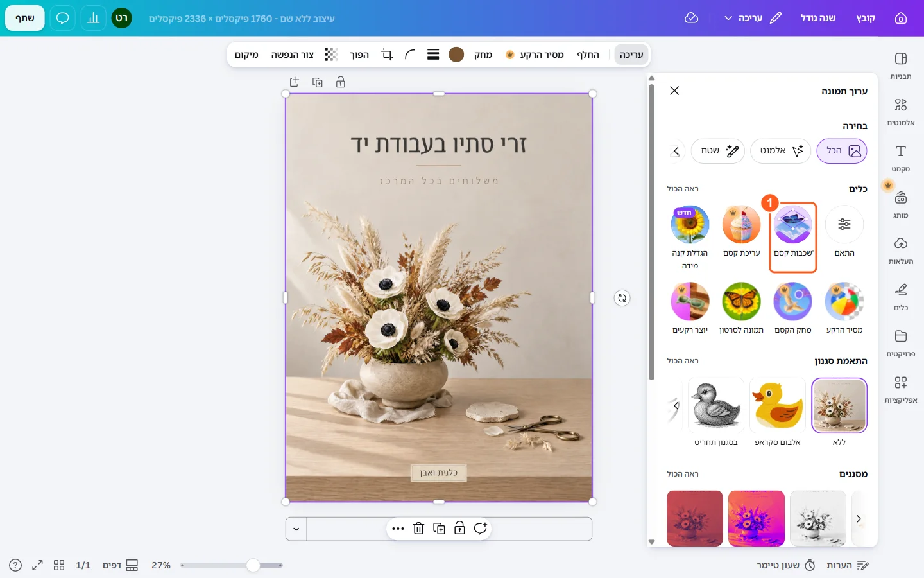
Task: Select the Area (שטח) selection tab
Action: point(718,151)
